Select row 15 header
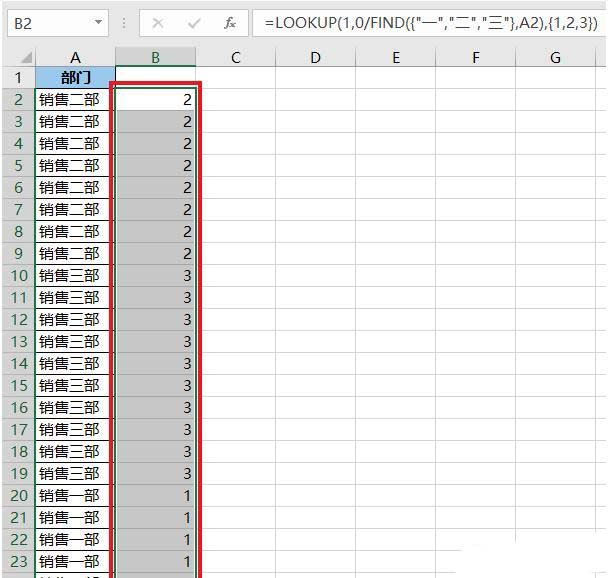Viewport: 614px width, 578px height. tap(18, 385)
